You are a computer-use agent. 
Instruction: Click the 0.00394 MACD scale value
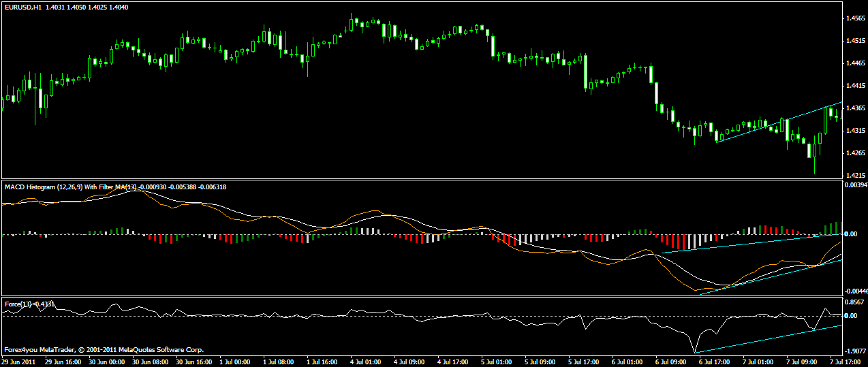(854, 185)
